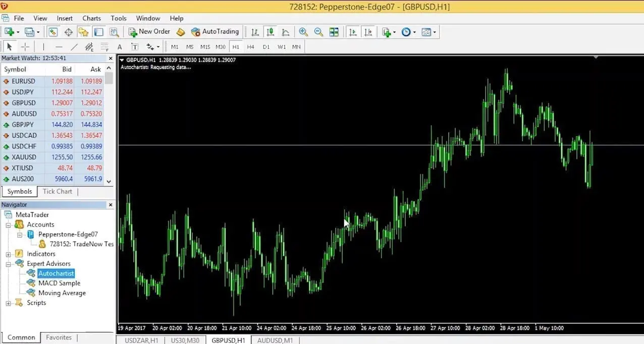Open the New Order window
Viewport: 644px width, 344px height.
pos(149,31)
